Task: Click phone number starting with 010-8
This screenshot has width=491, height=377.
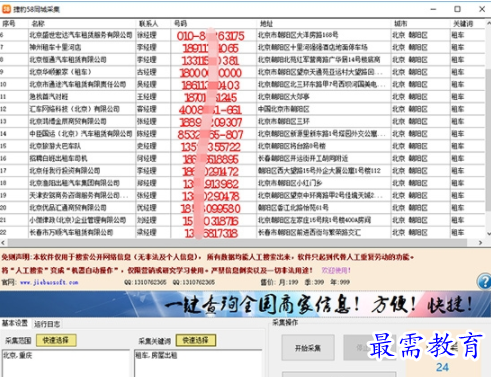Action: coord(211,36)
